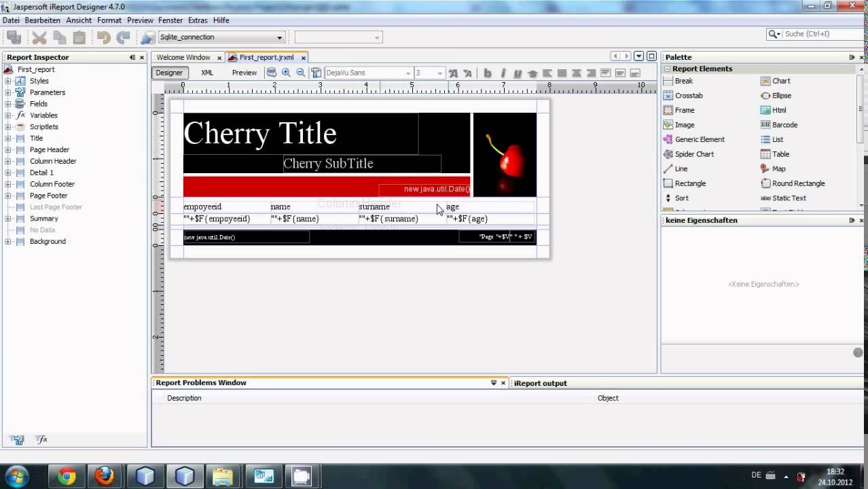The width and height of the screenshot is (868, 489).
Task: Increase font size with the larger-A icon
Action: tap(453, 73)
